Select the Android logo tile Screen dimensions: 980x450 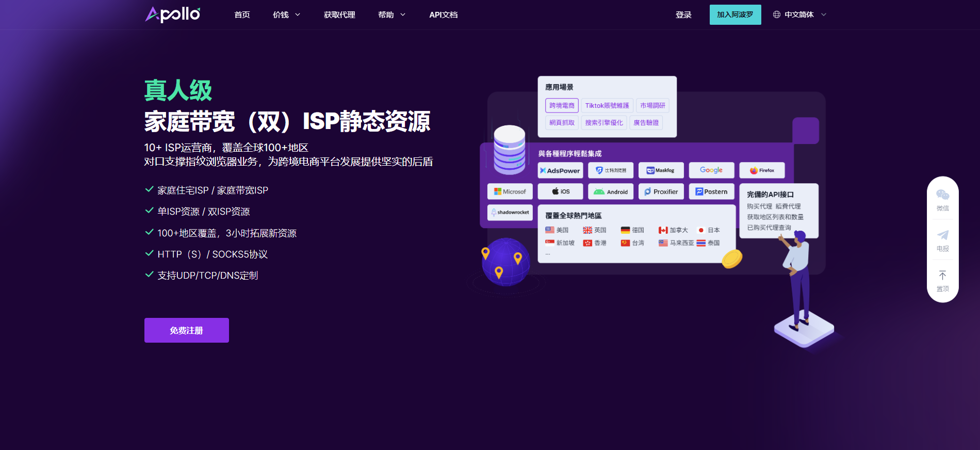coord(611,191)
